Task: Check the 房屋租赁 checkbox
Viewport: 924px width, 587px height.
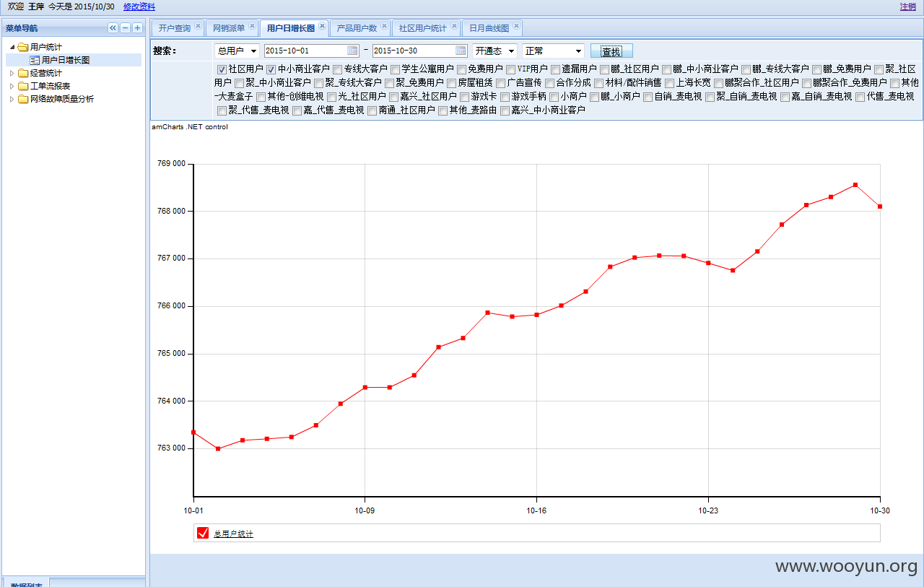Action: click(452, 83)
